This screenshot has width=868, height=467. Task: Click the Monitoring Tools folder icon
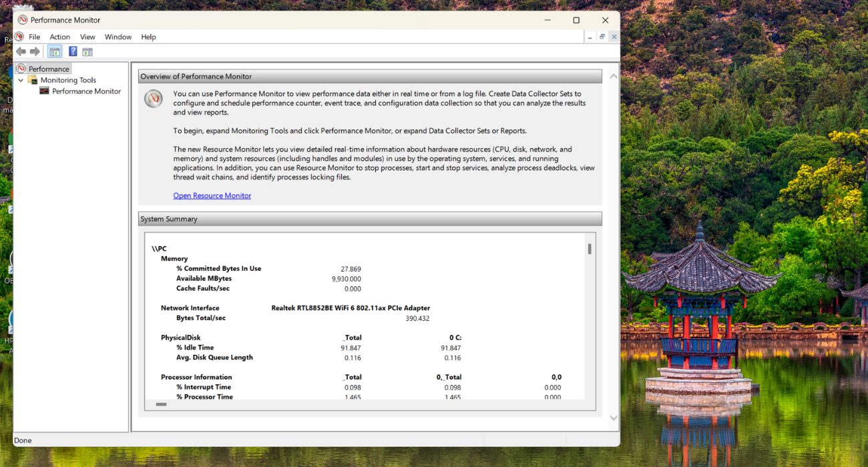click(33, 80)
